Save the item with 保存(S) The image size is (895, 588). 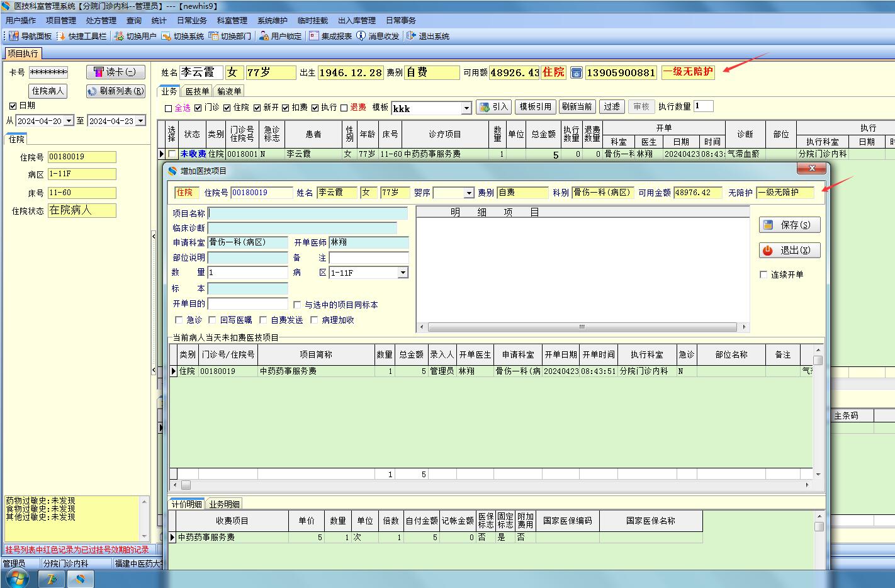[x=789, y=225]
